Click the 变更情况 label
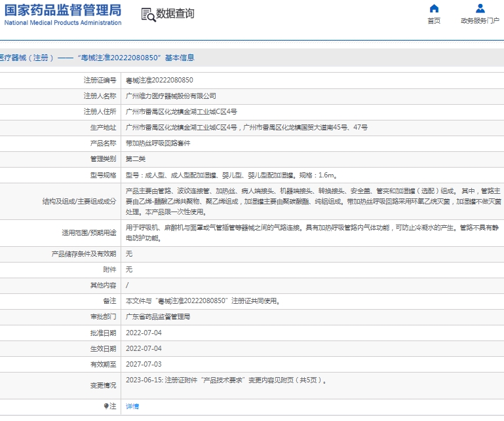Screen dimensions: 504x421 tap(103, 386)
